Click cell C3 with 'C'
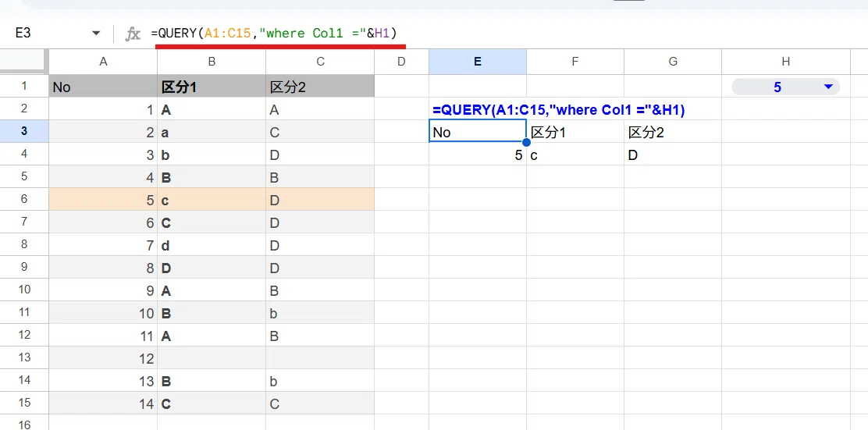This screenshot has height=430, width=868. [320, 132]
